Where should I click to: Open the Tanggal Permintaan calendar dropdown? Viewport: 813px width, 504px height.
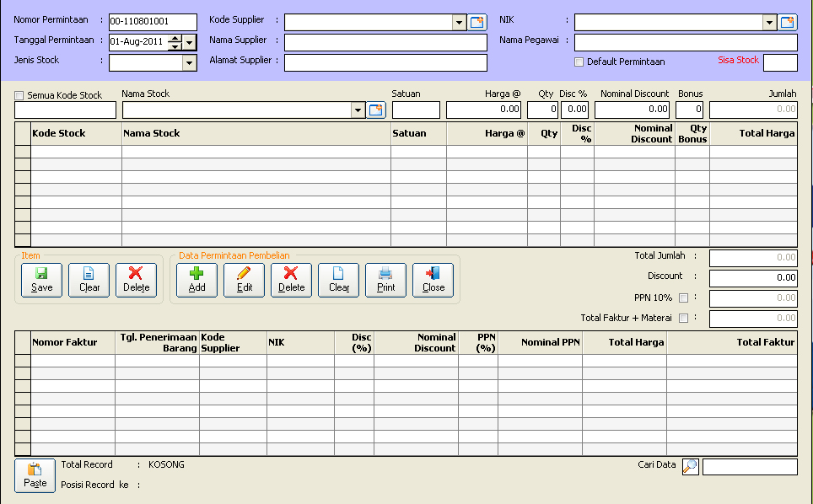point(189,41)
